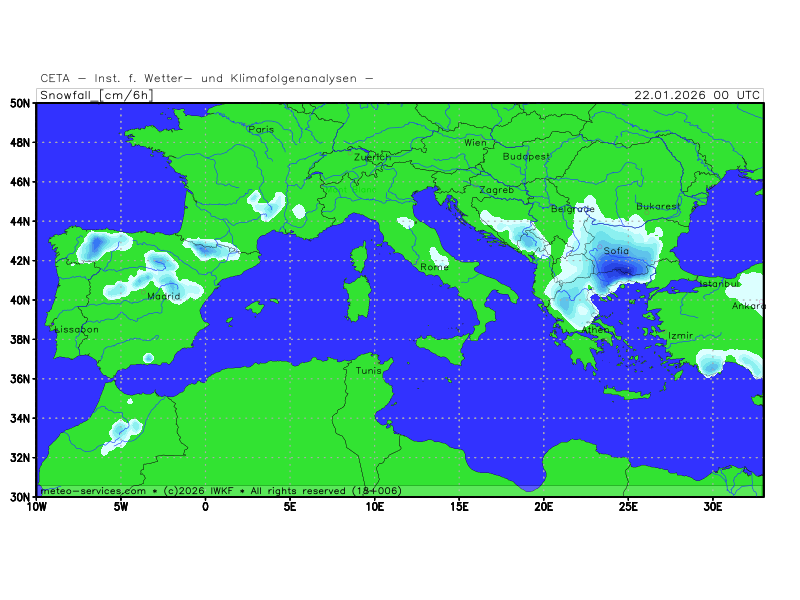Open the meteo-services.com footer link

[x=93, y=491]
